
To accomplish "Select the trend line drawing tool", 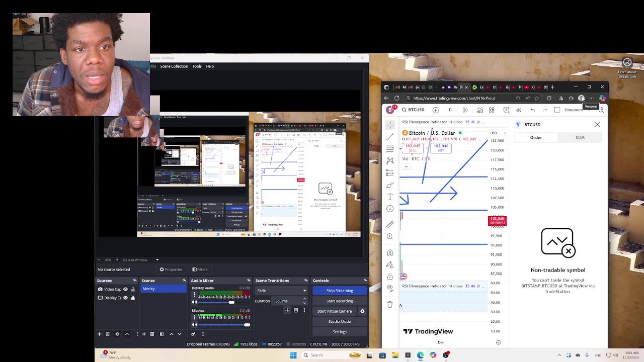I will click(x=390, y=136).
